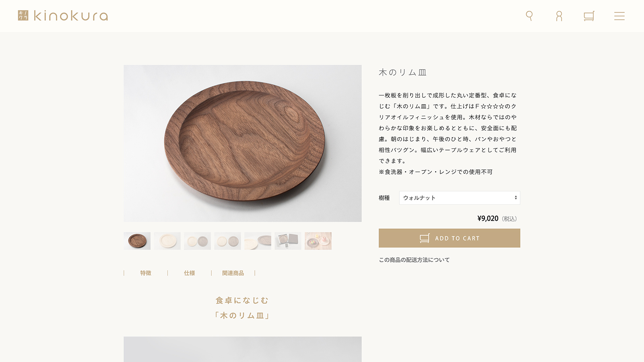Go to the 関連商品 tab
The image size is (644, 362).
coord(233,273)
